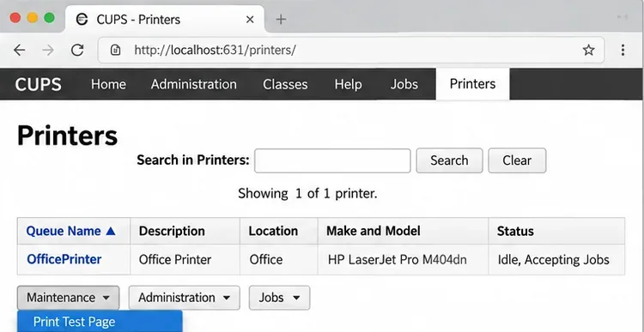Viewport: 644px width, 332px height.
Task: Click the browser forward arrow
Action: 48,50
